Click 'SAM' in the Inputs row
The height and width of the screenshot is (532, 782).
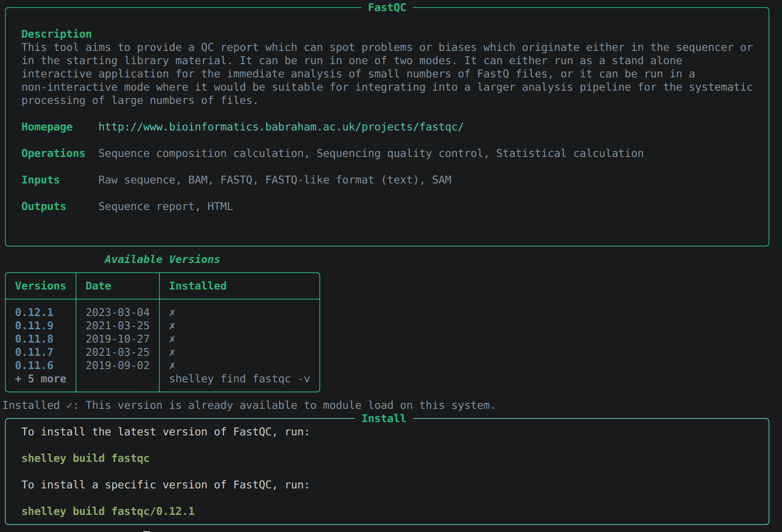[442, 180]
